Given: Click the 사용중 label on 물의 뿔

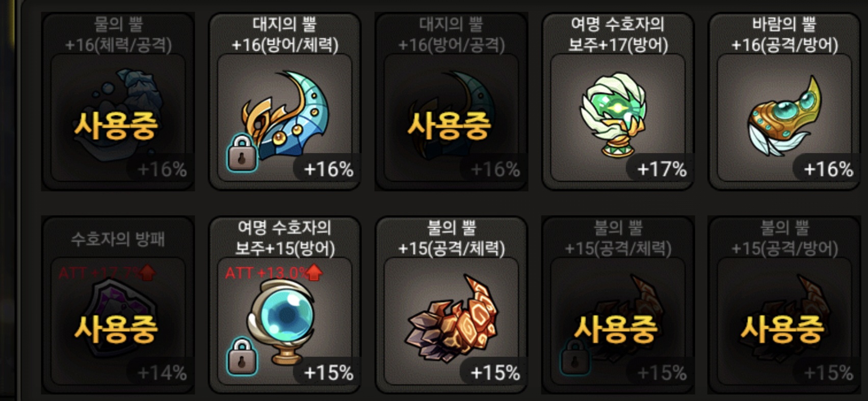Looking at the screenshot, I should pos(116,126).
